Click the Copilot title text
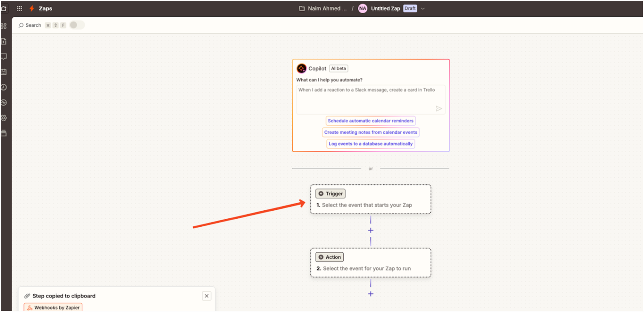Image resolution: width=644 pixels, height=312 pixels. coord(317,68)
